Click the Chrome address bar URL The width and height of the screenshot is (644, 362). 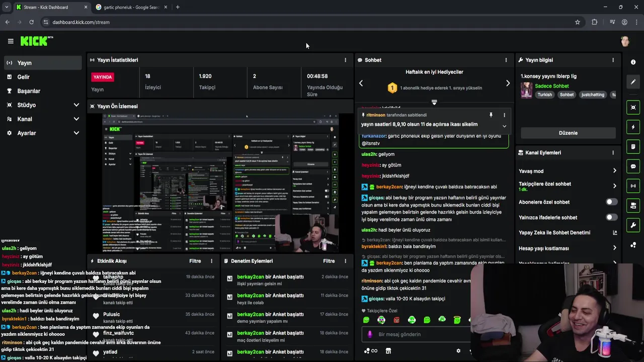81,22
